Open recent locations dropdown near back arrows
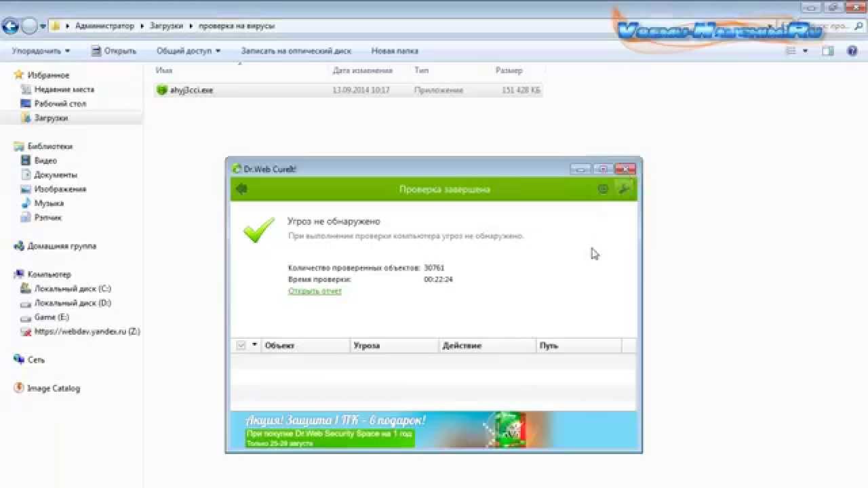The height and width of the screenshot is (488, 868). click(43, 26)
